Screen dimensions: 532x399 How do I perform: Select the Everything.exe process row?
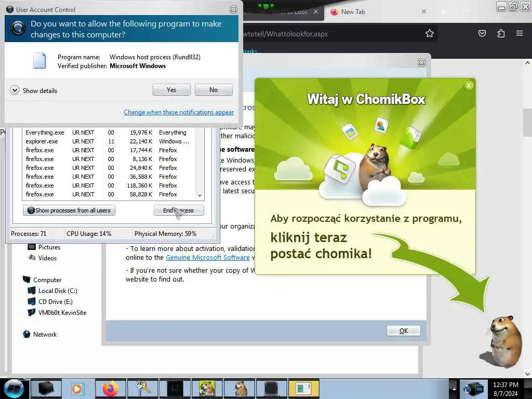coord(109,132)
